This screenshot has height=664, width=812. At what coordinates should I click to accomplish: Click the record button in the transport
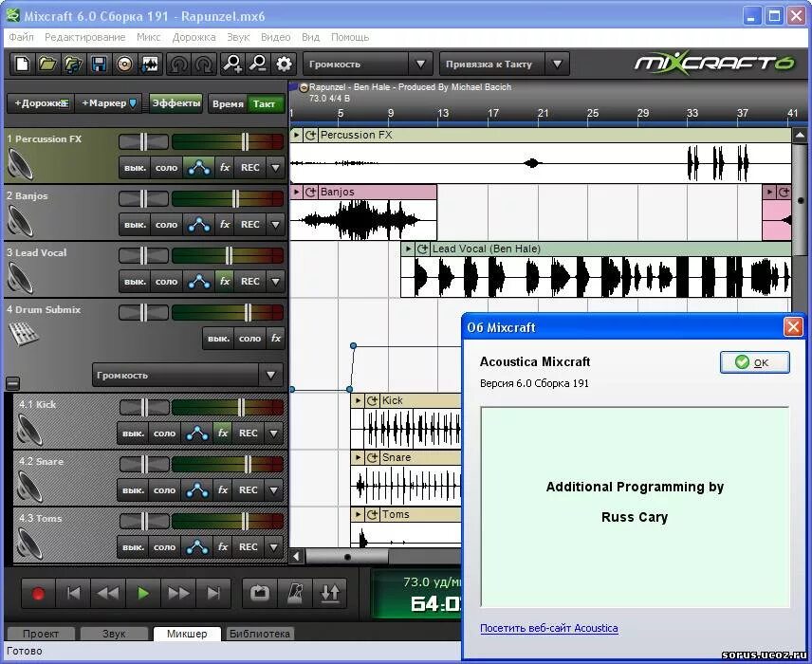(38, 593)
